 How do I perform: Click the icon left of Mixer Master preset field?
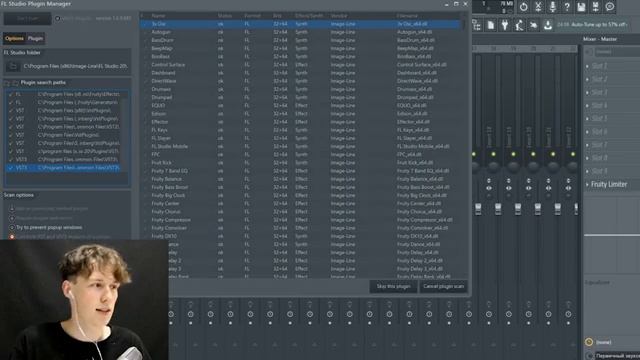click(x=588, y=52)
